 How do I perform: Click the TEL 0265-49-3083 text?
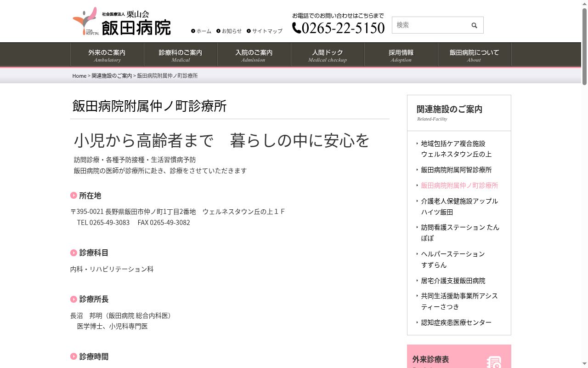[x=103, y=223]
